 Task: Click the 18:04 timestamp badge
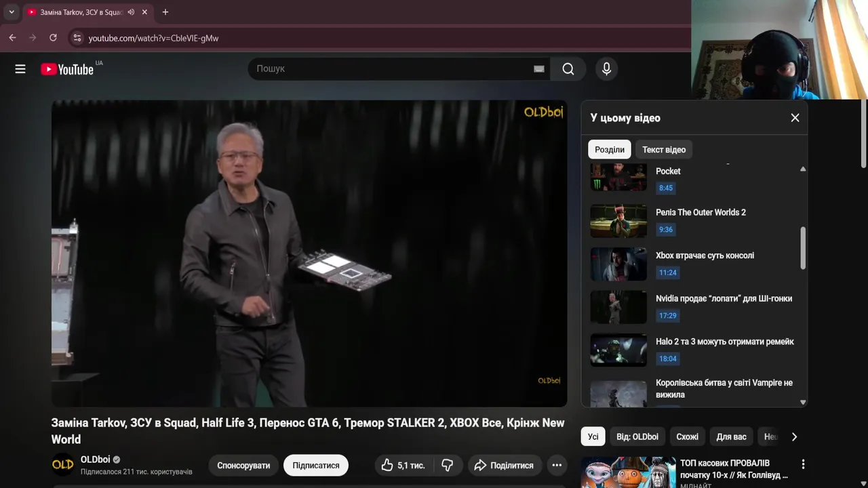[668, 359]
